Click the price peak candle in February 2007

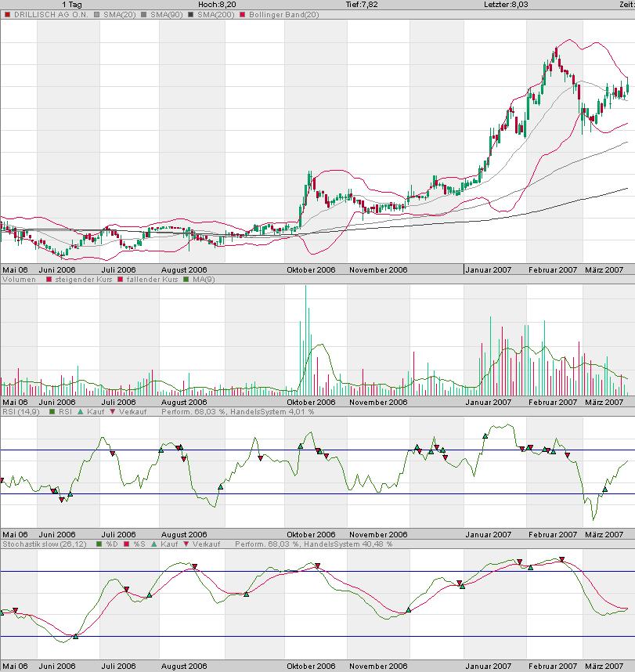556,53
